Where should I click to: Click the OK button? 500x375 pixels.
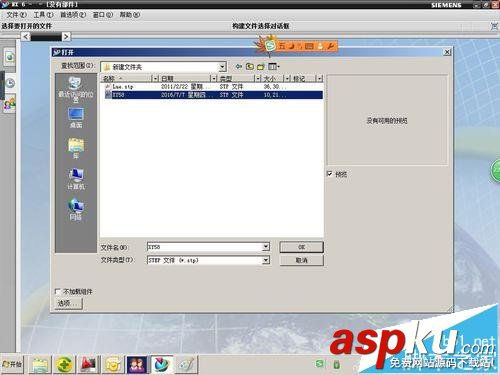301,247
